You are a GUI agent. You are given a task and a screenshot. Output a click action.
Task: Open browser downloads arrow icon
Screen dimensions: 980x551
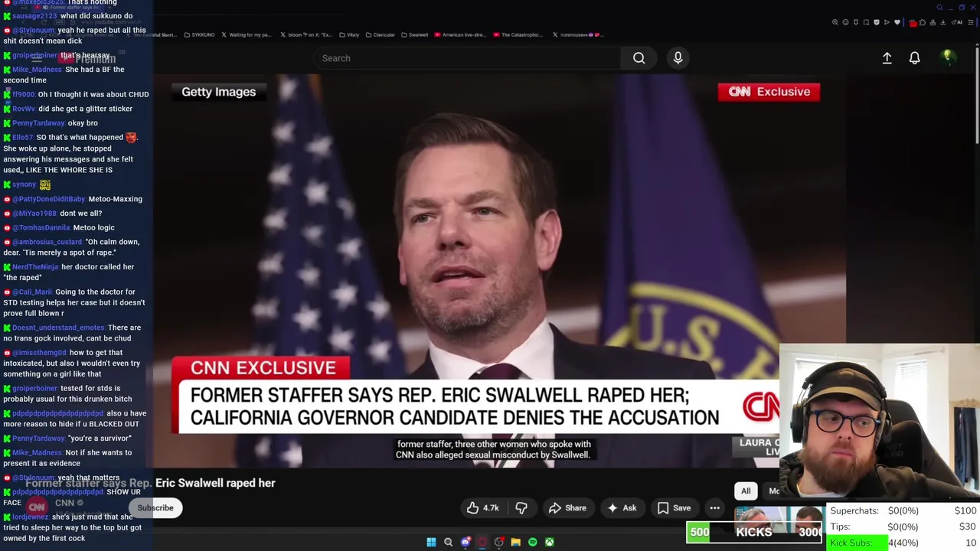tap(943, 22)
